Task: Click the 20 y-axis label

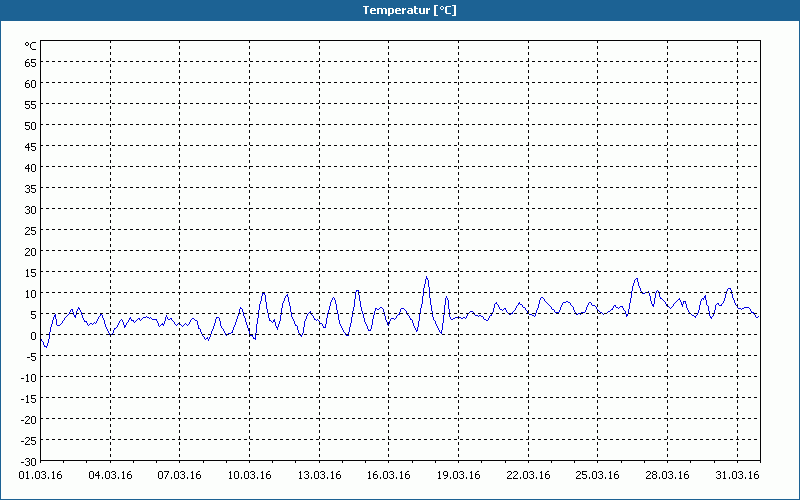Action: coord(31,252)
